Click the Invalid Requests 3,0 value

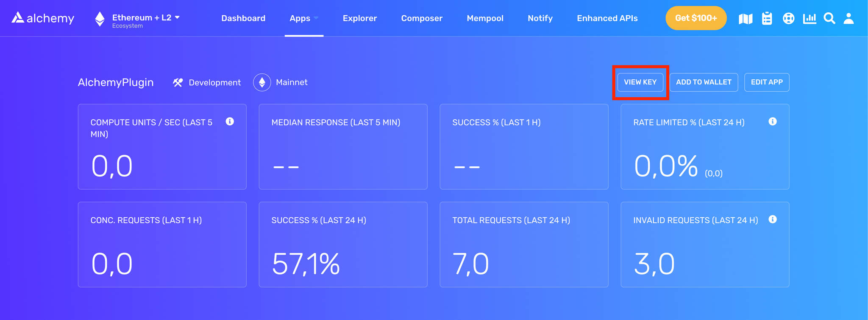pyautogui.click(x=654, y=264)
